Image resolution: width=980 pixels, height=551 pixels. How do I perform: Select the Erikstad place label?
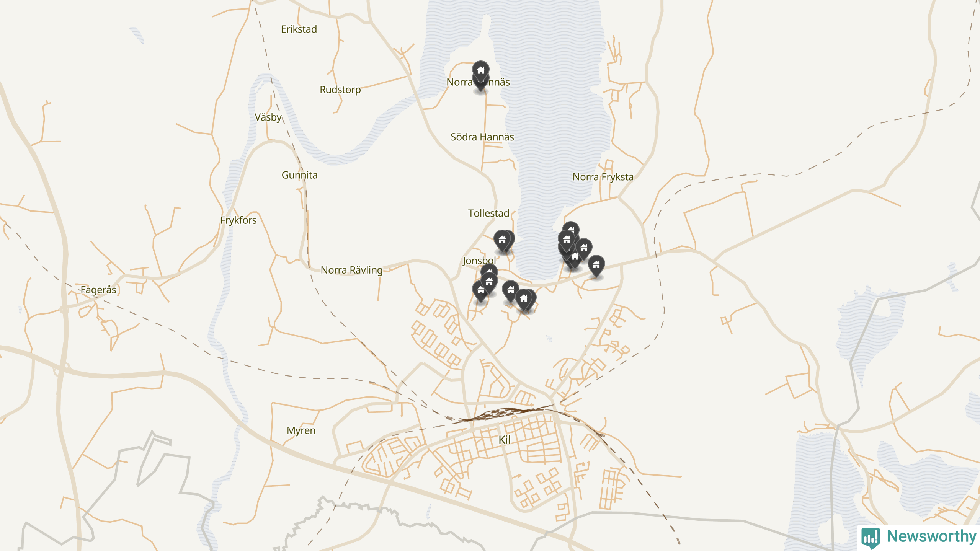[x=299, y=29]
